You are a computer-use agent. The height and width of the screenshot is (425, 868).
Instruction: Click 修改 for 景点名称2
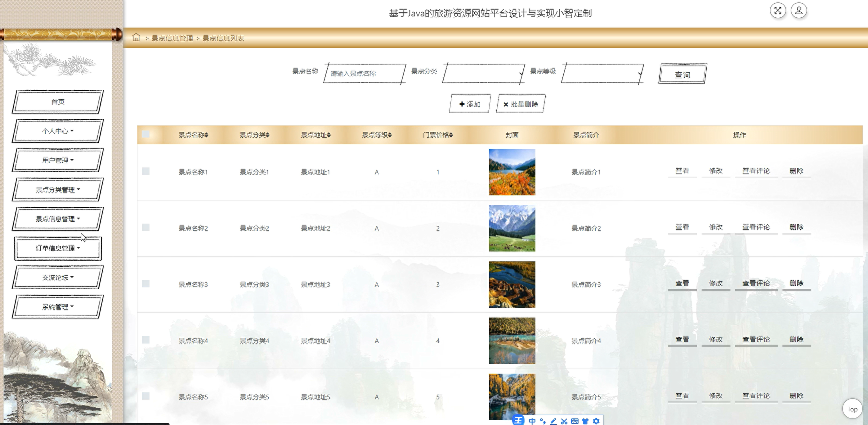pyautogui.click(x=716, y=227)
